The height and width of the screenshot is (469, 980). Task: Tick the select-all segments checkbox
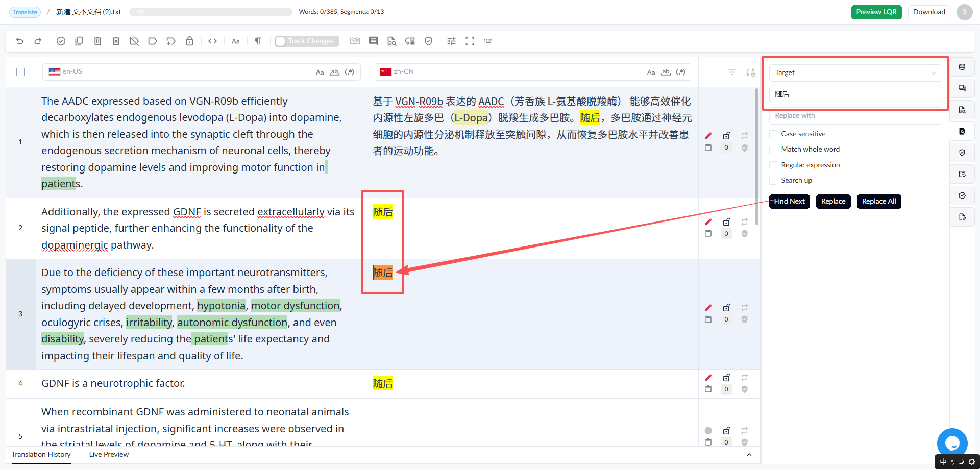pyautogui.click(x=20, y=72)
